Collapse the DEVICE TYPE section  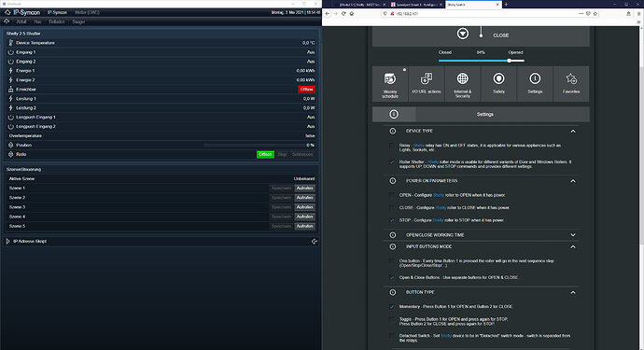click(573, 131)
